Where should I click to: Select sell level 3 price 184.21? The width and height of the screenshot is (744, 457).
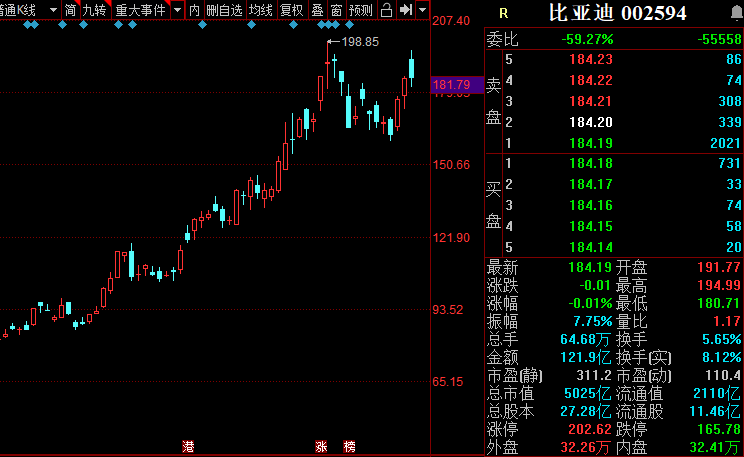click(x=591, y=101)
